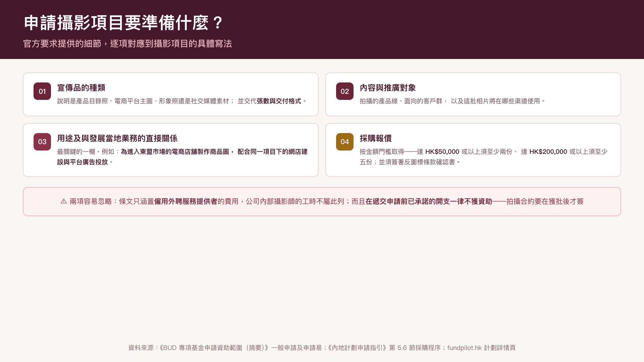
Task: Click the bold text 為進入東盟市場的電商店舖製作商品圖
Action: [175, 152]
